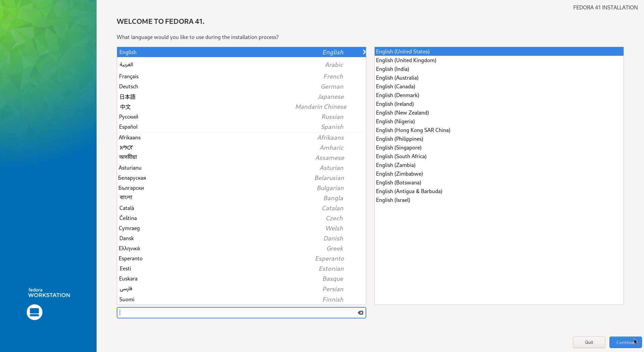The image size is (644, 352).
Task: Select English (South Africa) locale
Action: point(499,156)
